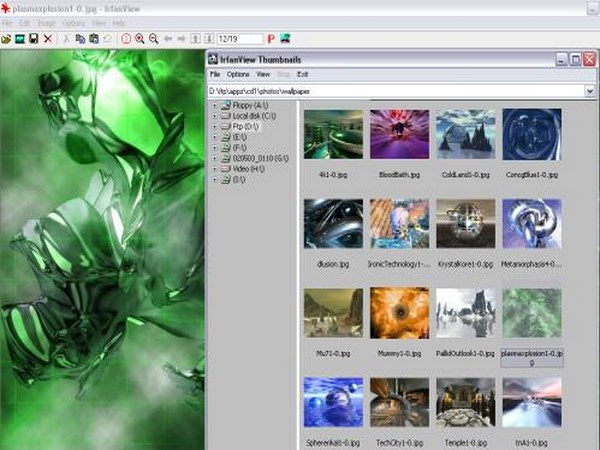
Task: Click the Copy toolbar icon
Action: point(80,38)
